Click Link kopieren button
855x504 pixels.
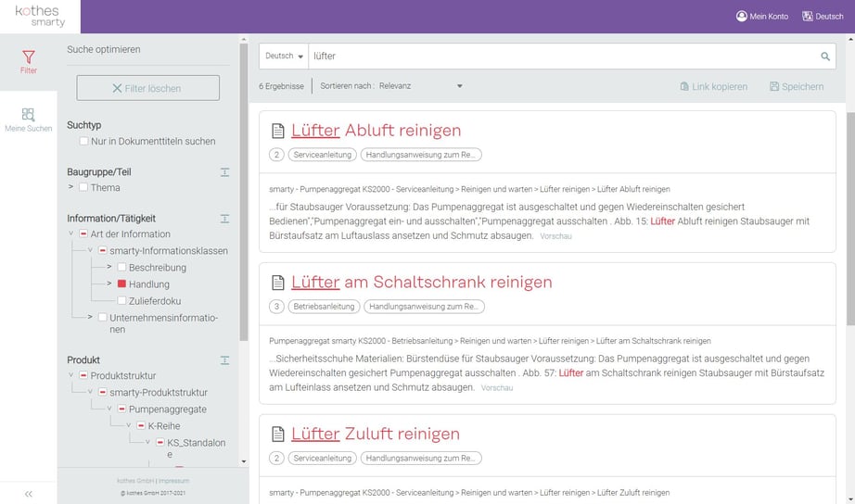(714, 87)
